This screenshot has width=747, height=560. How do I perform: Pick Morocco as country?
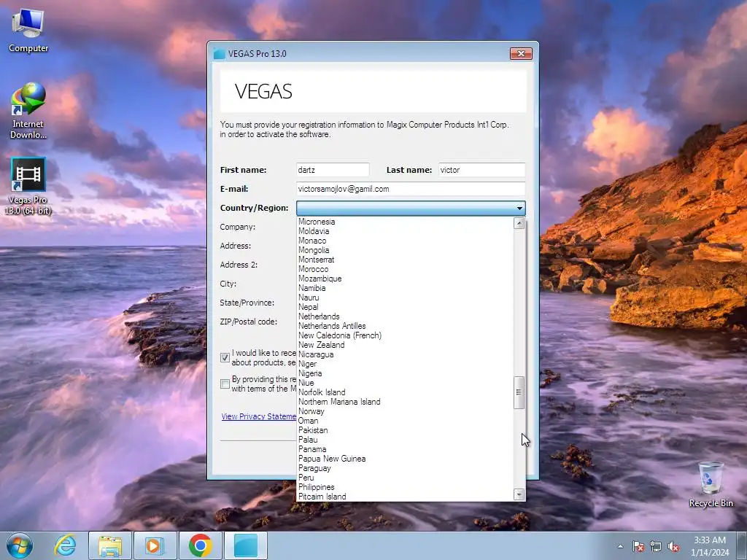click(x=405, y=269)
